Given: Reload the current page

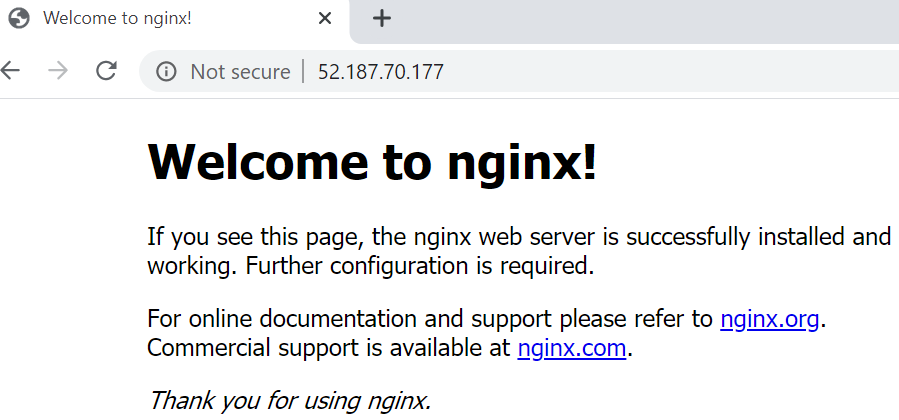Looking at the screenshot, I should pyautogui.click(x=106, y=71).
